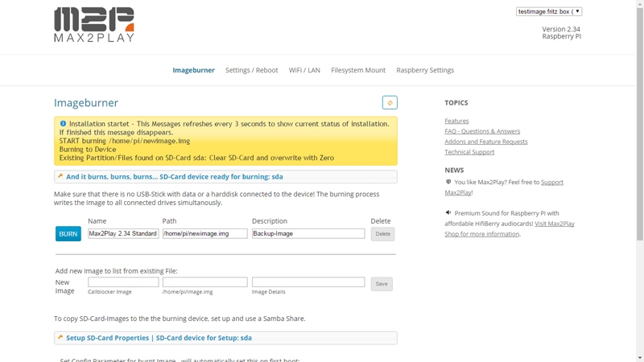Click the blue BURN button
This screenshot has width=644, height=362.
pos(68,234)
